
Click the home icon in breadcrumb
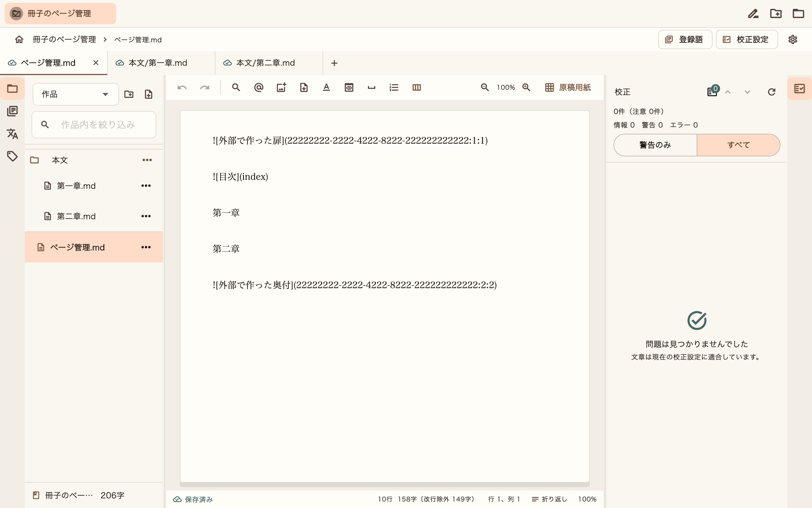(x=19, y=40)
